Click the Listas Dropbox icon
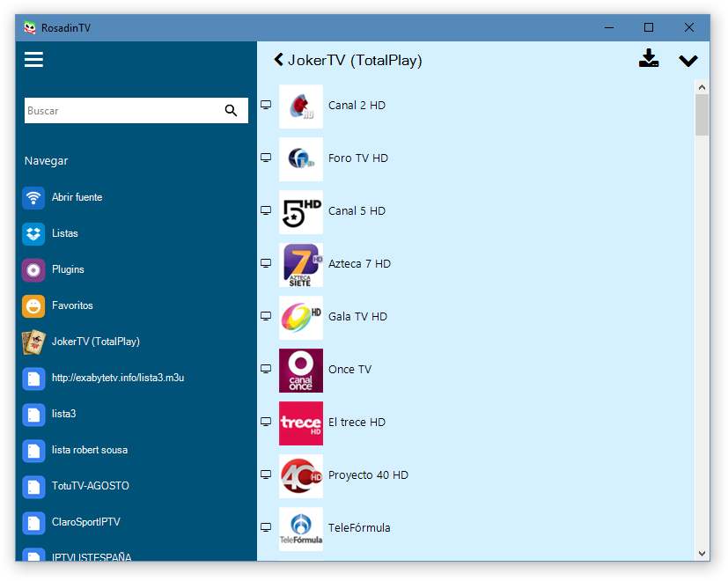728x581 pixels. click(33, 233)
